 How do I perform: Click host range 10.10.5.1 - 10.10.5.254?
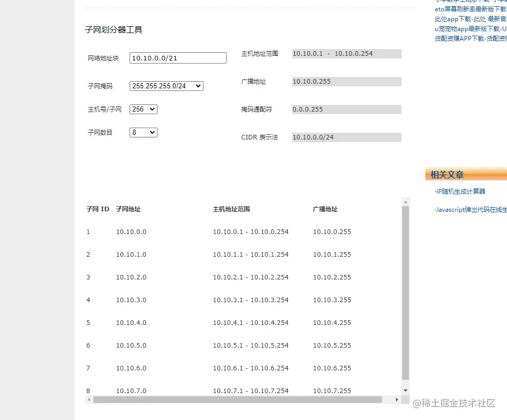point(250,345)
